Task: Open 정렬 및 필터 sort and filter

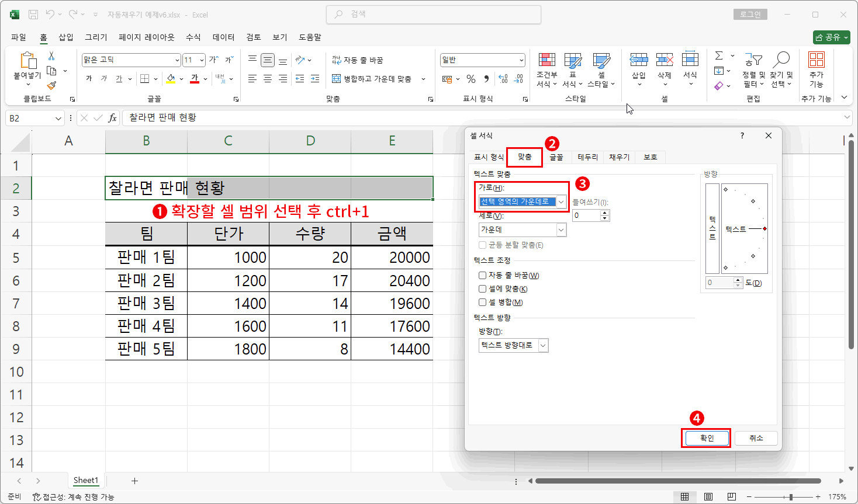Action: point(753,71)
